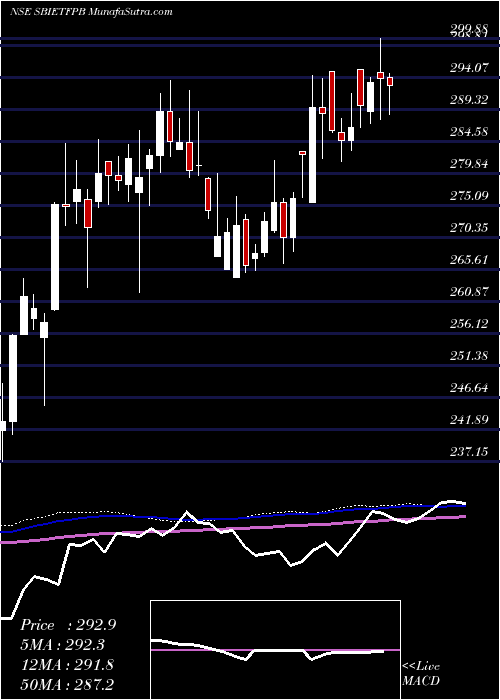Click the <<Live MACD label
Image resolution: width=500 pixels, height=700 pixels.
[x=421, y=674]
